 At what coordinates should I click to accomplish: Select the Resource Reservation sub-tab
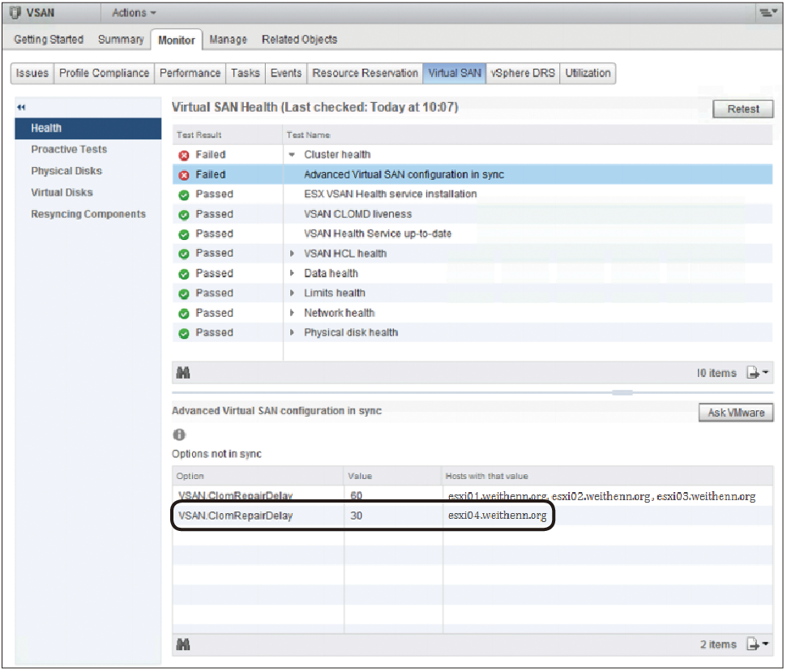pyautogui.click(x=365, y=73)
